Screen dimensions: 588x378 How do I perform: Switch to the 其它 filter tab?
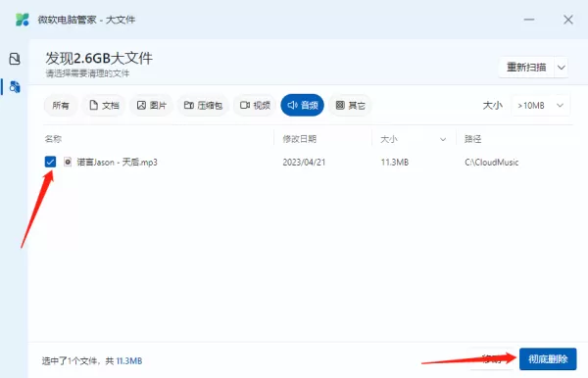tap(350, 105)
